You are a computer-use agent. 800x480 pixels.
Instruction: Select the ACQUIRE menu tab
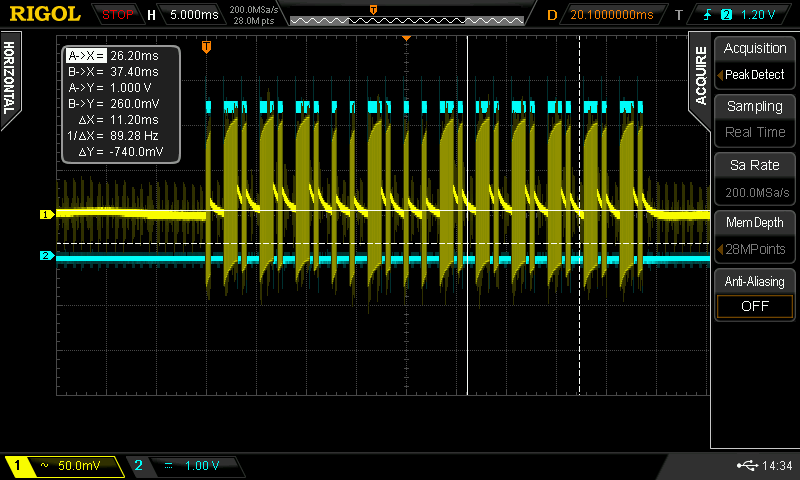coord(700,75)
